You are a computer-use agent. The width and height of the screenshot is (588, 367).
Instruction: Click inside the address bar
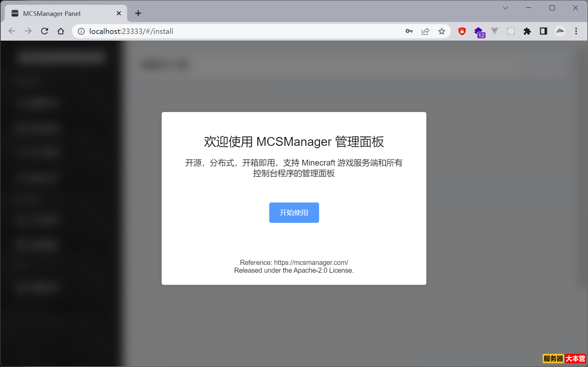pos(238,31)
